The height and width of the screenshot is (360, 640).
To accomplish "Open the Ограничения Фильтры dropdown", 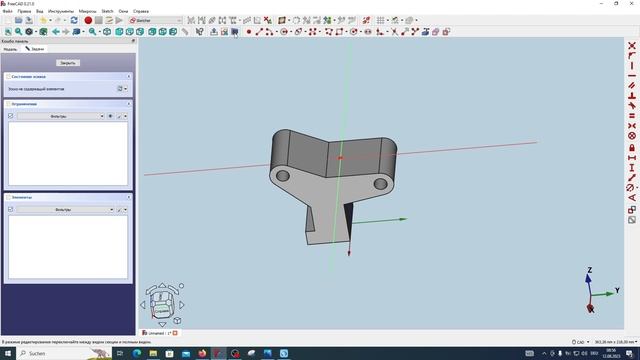I will [x=61, y=116].
